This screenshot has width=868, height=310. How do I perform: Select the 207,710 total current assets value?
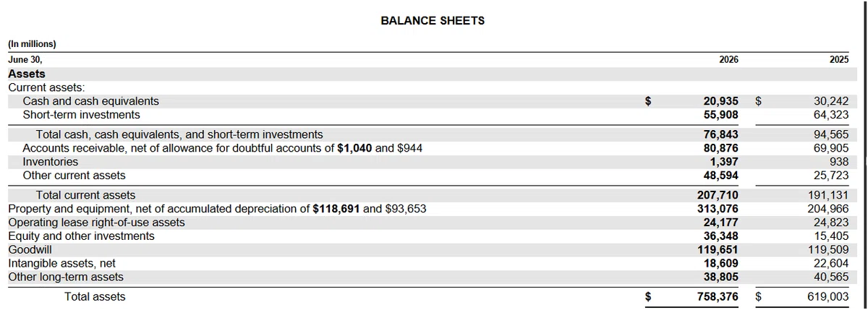pos(718,195)
